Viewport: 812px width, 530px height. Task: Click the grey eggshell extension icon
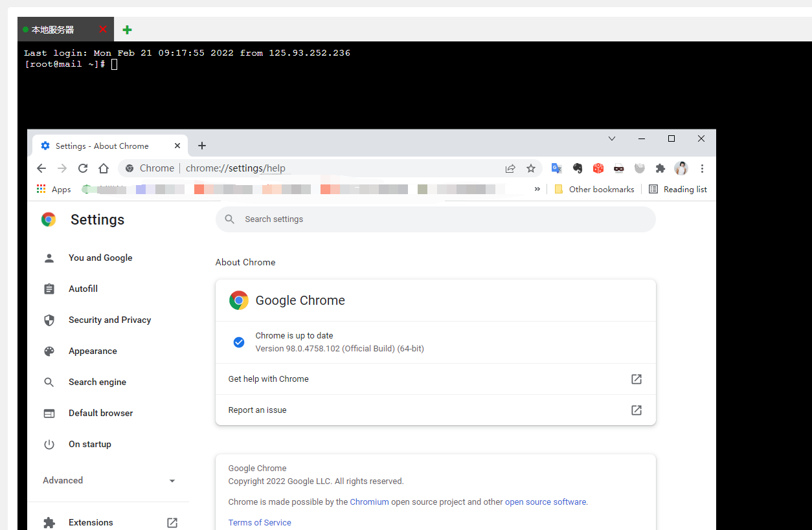(x=640, y=168)
